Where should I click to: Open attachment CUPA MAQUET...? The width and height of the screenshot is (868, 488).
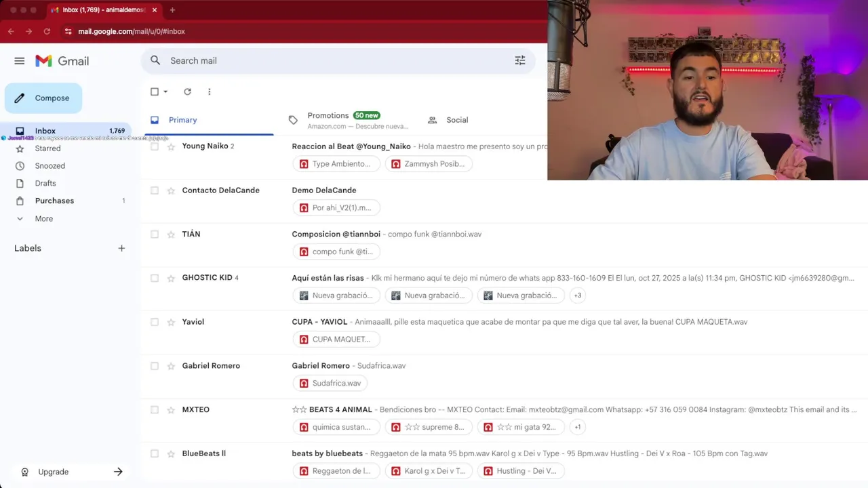(336, 340)
